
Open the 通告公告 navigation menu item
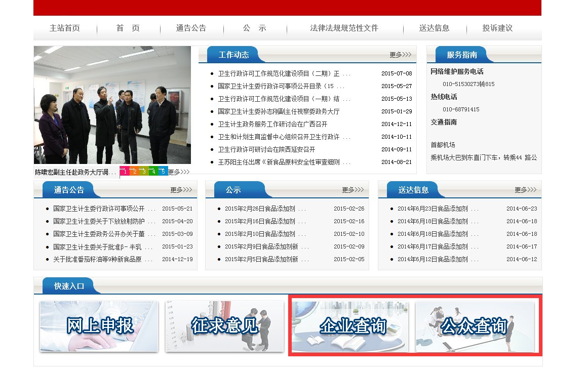point(191,28)
